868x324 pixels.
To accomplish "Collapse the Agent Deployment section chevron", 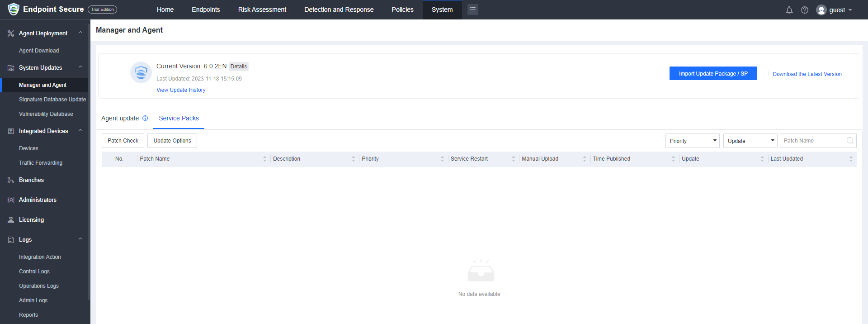I will [x=80, y=33].
